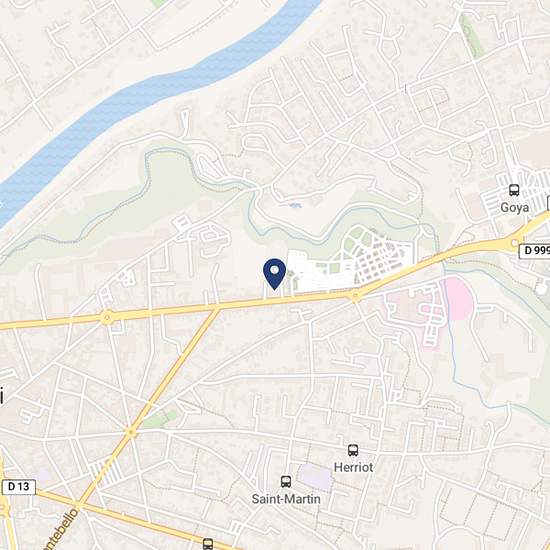Select the pink hospital area east of pin

pos(458,298)
